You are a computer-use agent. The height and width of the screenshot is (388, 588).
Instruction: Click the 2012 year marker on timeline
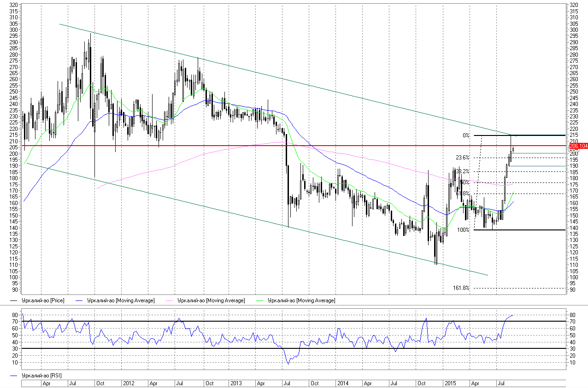pos(128,383)
